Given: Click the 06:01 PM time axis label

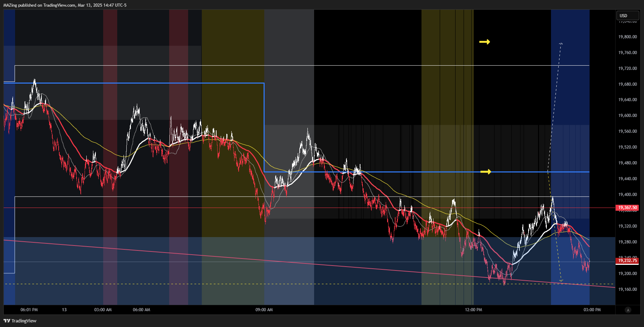Looking at the screenshot, I should coord(29,310).
